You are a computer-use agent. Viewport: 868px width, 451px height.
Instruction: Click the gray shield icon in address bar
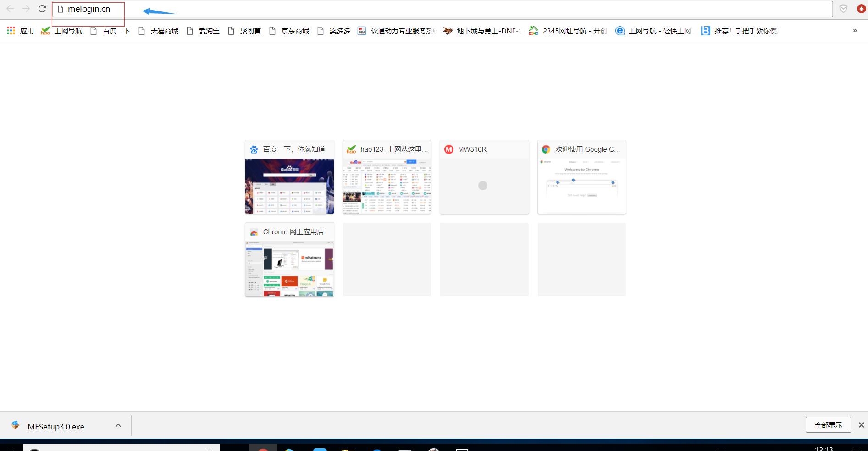[x=843, y=9]
